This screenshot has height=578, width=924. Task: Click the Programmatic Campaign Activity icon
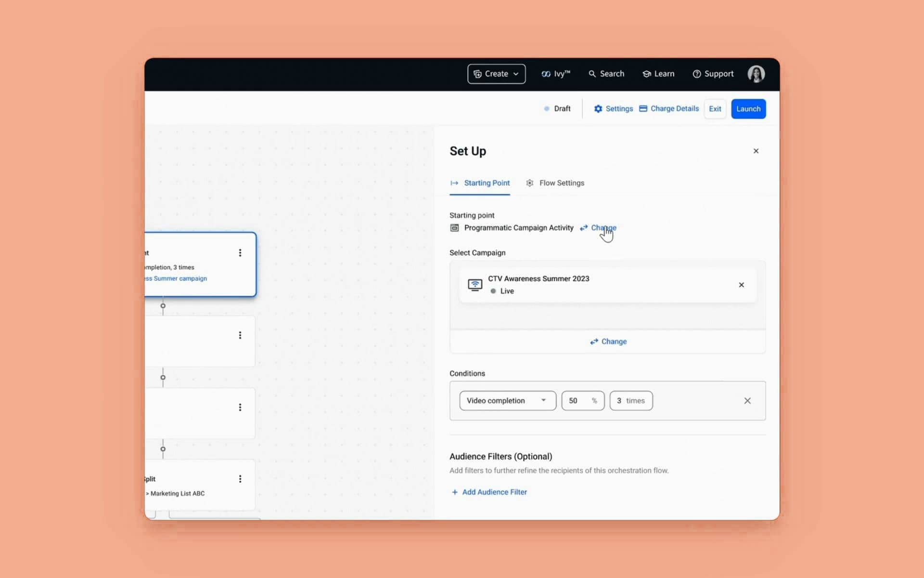pyautogui.click(x=454, y=228)
